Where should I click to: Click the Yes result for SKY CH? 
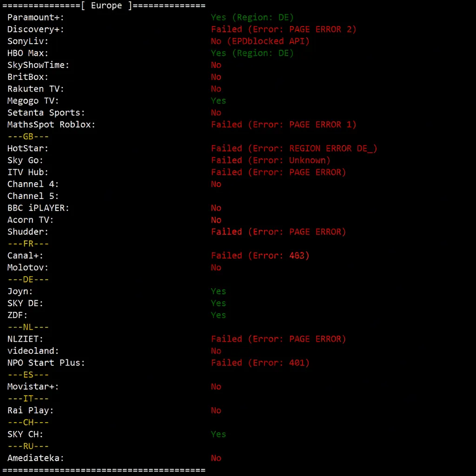coord(218,434)
